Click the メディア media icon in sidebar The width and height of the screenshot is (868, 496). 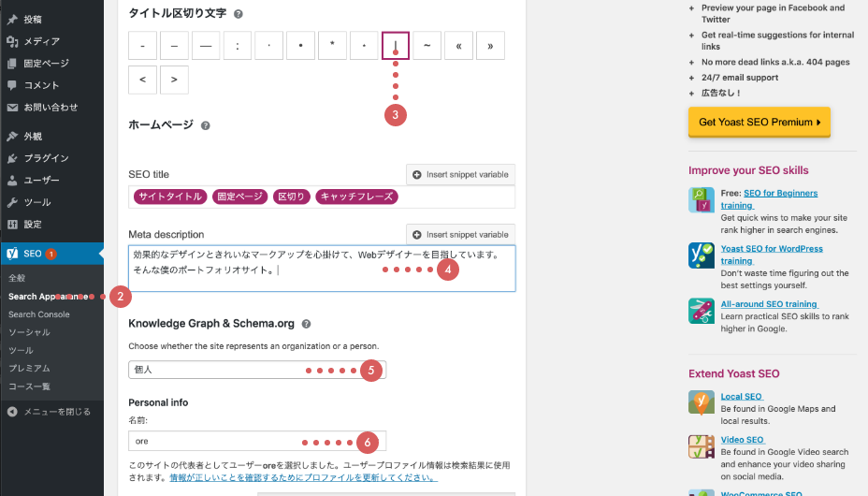coord(13,41)
